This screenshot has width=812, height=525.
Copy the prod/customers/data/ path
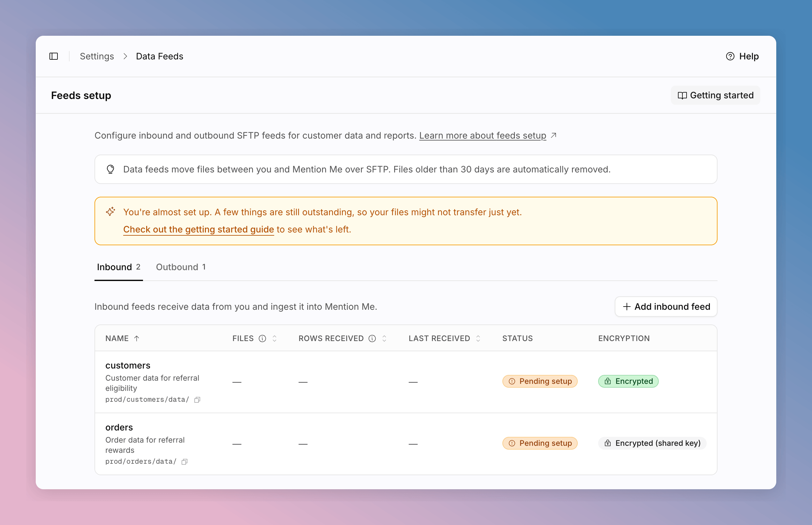[x=197, y=399]
